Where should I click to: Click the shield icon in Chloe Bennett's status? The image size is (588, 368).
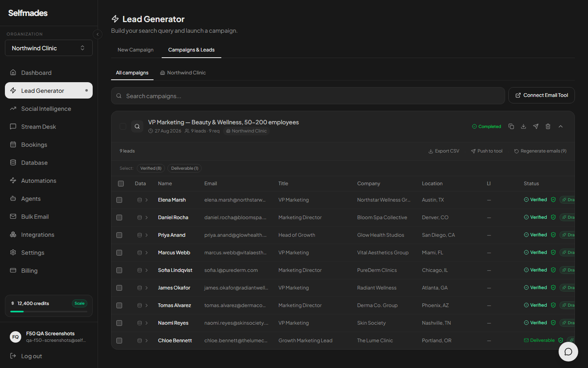tap(561, 340)
